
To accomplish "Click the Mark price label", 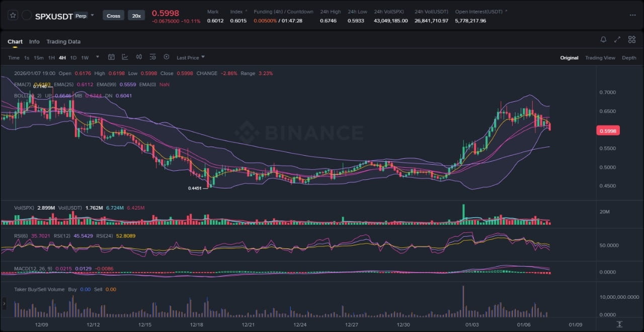I will click(213, 12).
